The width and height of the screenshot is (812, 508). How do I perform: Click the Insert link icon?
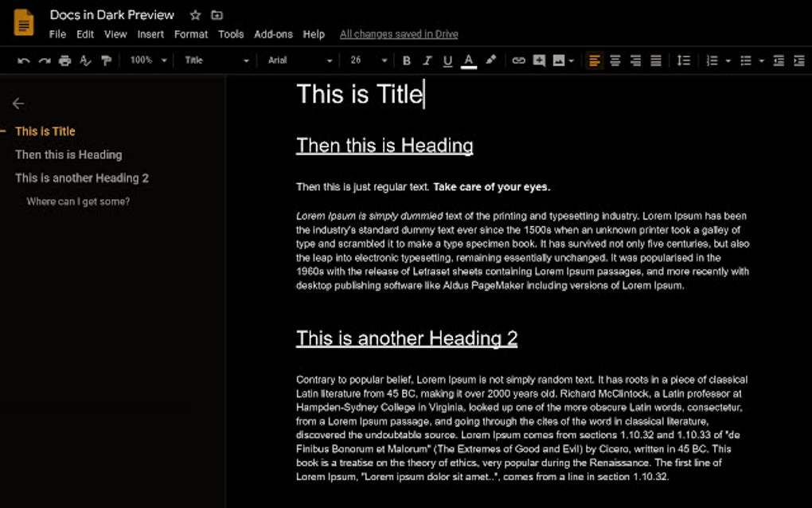click(x=519, y=60)
